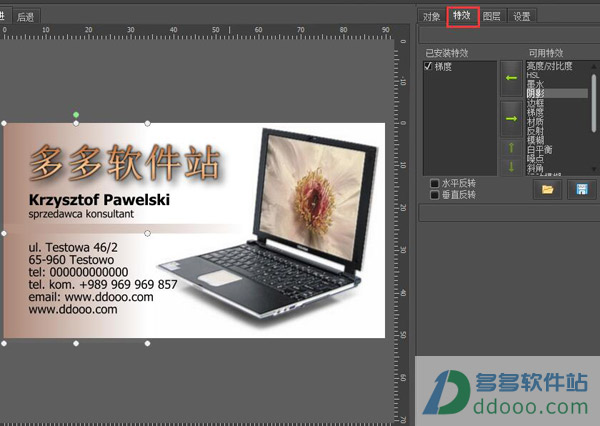600x426 pixels.
Task: Select the tel. kom. +989 969 969 857 line
Action: (x=103, y=284)
